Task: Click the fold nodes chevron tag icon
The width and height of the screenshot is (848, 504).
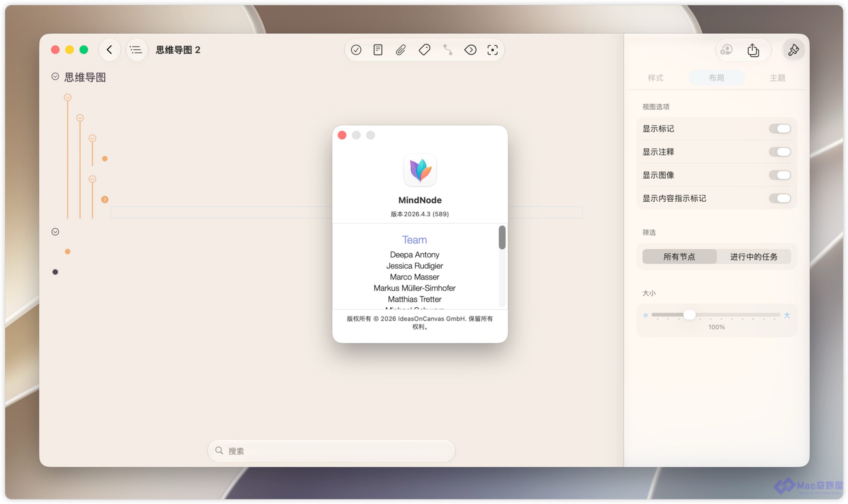Action: [x=470, y=50]
